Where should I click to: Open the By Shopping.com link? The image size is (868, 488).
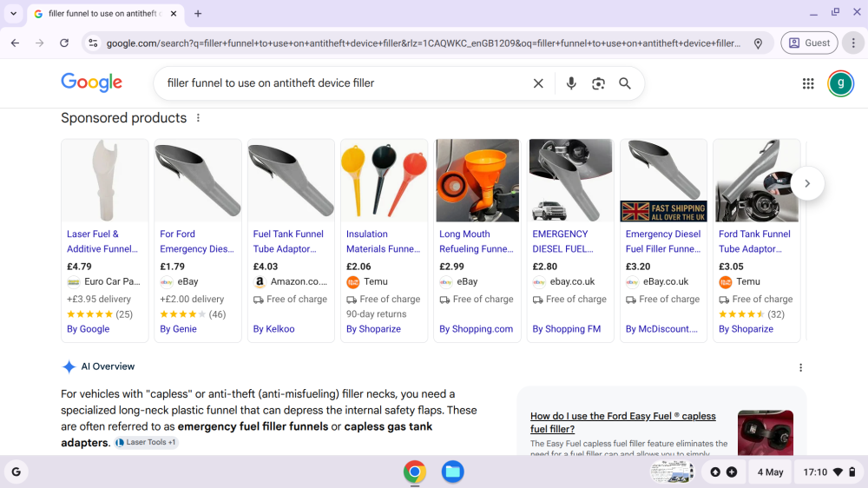click(x=476, y=329)
